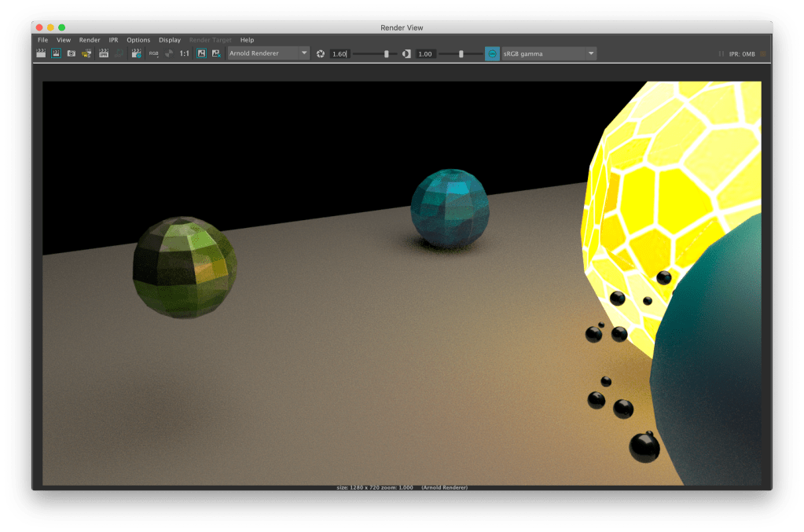Click the Redo previous render icon
Screen dimensions: 804x532
[x=42, y=53]
